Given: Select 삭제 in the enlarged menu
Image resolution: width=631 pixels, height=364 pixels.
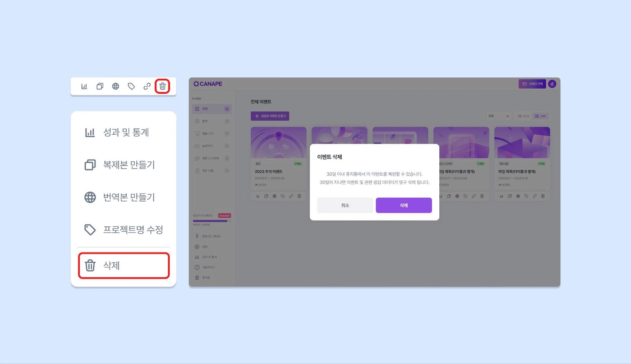Looking at the screenshot, I should coord(124,266).
